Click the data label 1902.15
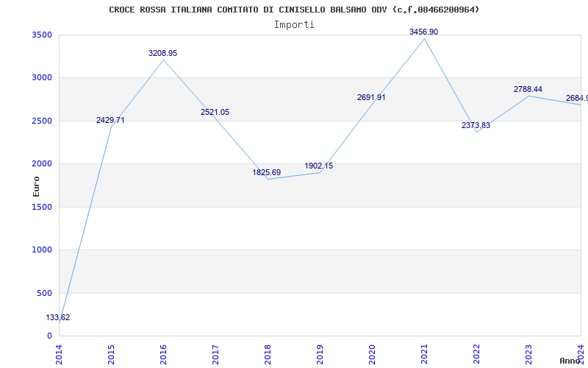 point(319,166)
